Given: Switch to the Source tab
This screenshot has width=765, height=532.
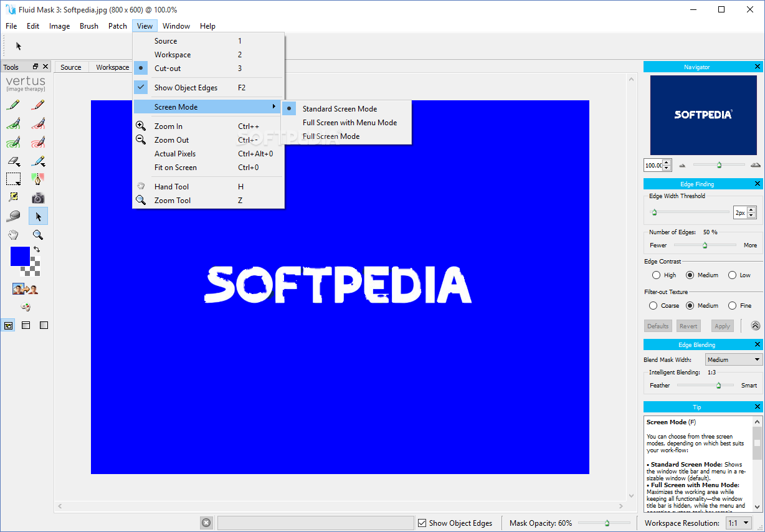Looking at the screenshot, I should click(x=71, y=67).
